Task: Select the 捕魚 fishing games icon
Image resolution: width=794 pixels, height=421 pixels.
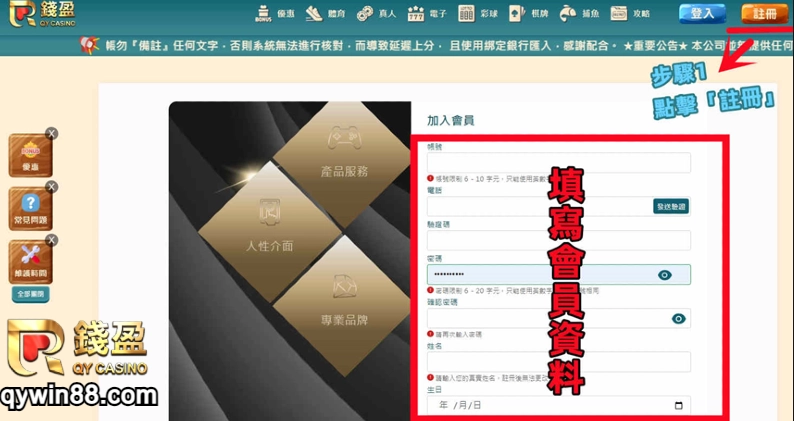Action: (x=579, y=14)
